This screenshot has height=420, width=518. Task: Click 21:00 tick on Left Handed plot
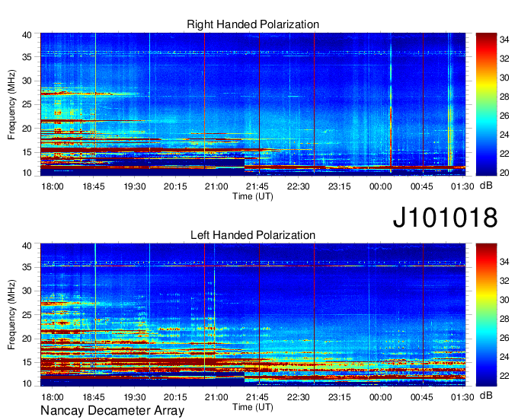[x=216, y=397]
